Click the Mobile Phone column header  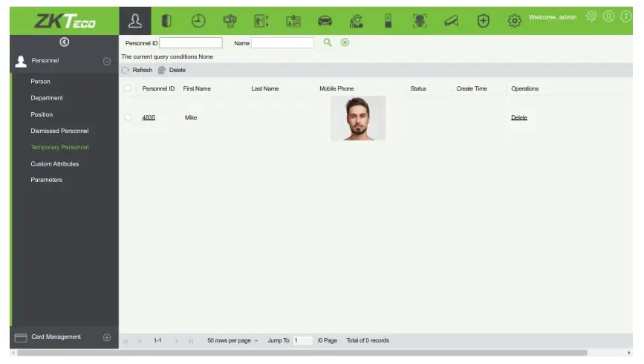click(x=336, y=88)
